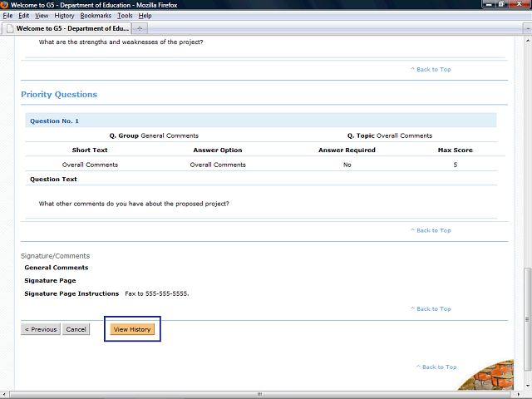The height and width of the screenshot is (399, 532).
Task: Click the Max Score column header
Action: (x=455, y=150)
